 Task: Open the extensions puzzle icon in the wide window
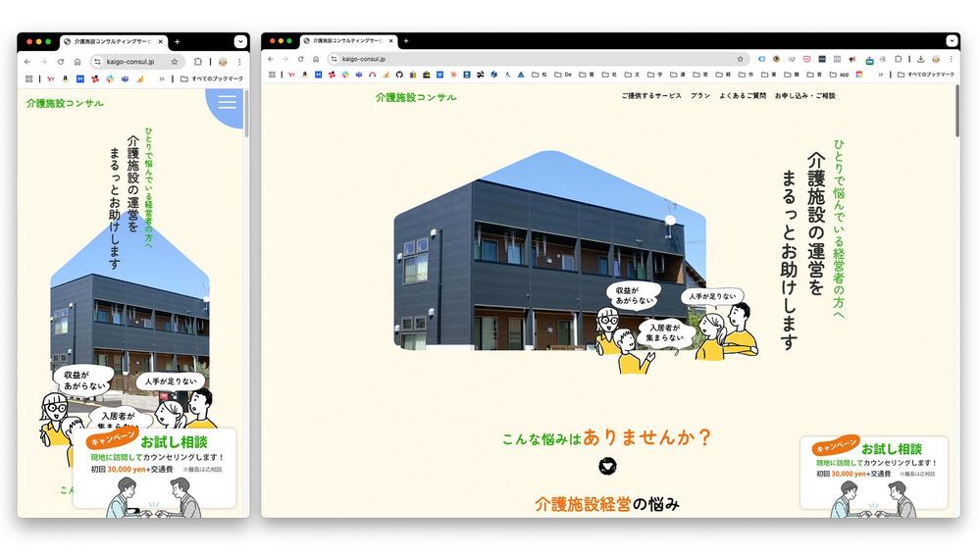point(899,59)
